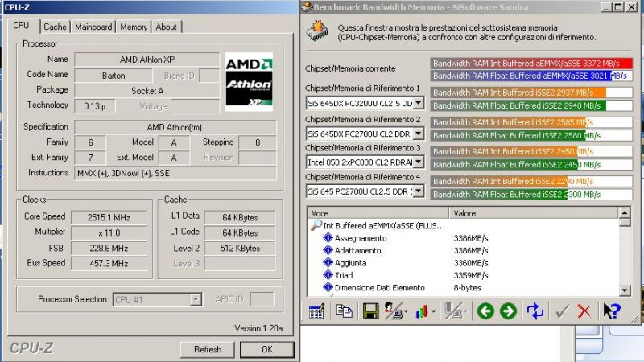Click the blue diamond icon beside Assegnamento

tap(328, 237)
